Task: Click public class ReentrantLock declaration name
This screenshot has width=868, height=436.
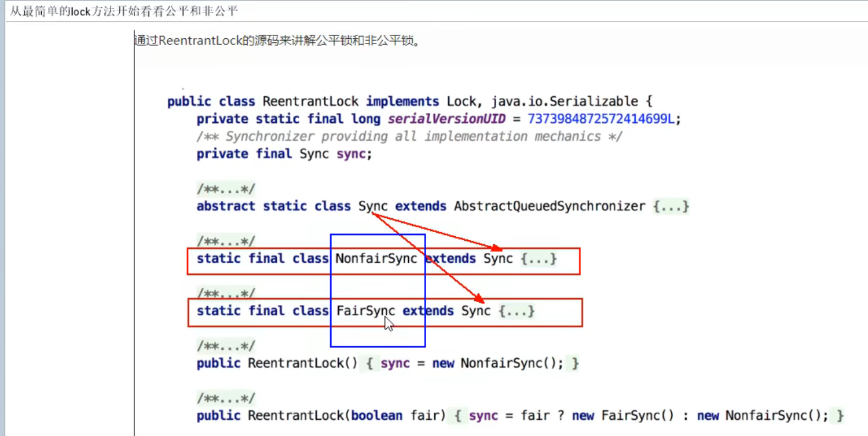Action: 310,102
